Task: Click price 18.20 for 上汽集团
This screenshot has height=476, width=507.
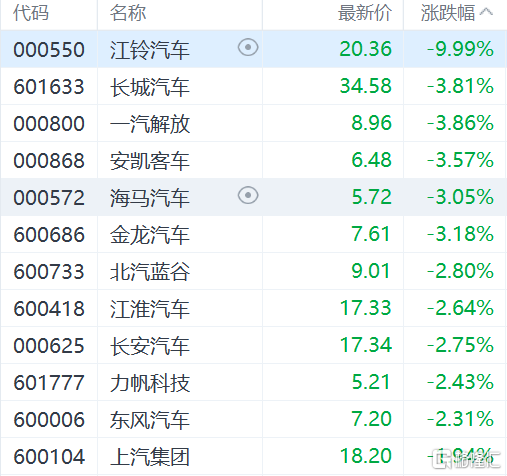Action: tap(366, 456)
